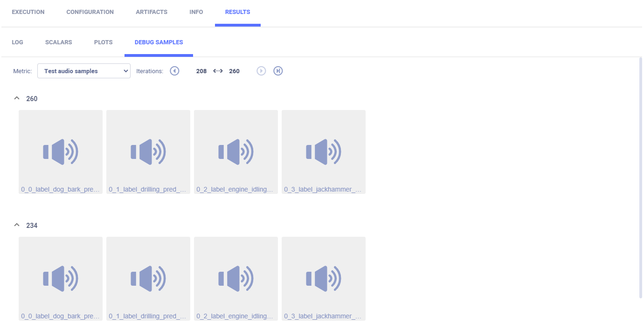Click the vertical scrollbar on the right
The width and height of the screenshot is (644, 330).
640,177
